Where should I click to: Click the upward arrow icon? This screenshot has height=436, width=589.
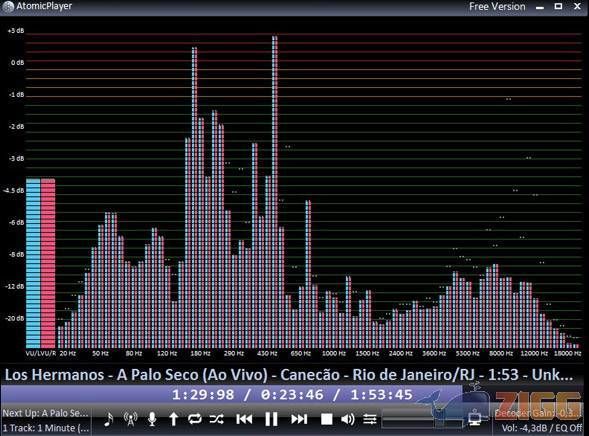coord(174,419)
